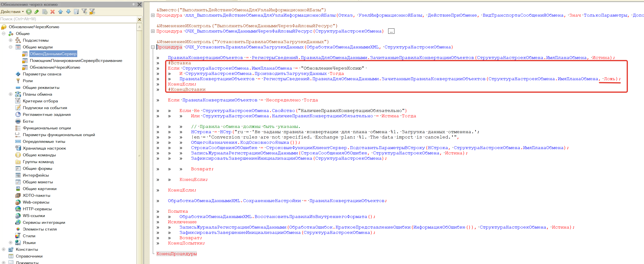Click the Попытка keyword in code
This screenshot has height=264, width=644.
coord(178,211)
